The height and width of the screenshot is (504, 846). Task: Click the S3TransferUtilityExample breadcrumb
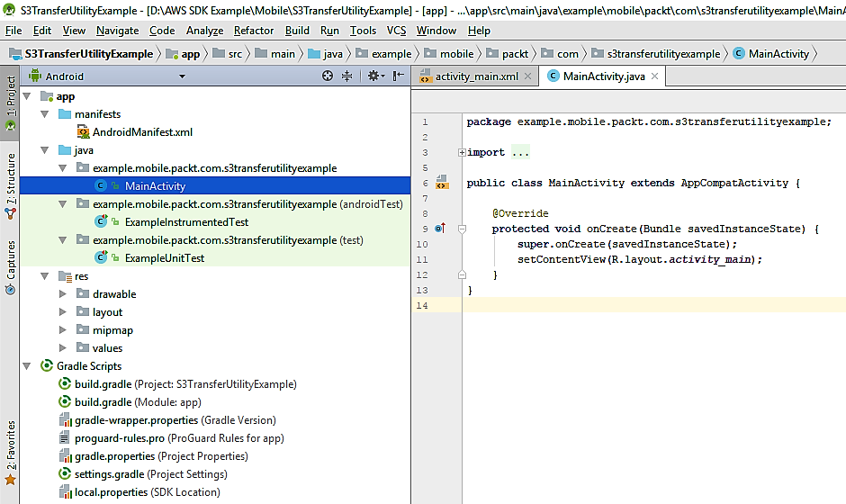click(x=82, y=54)
